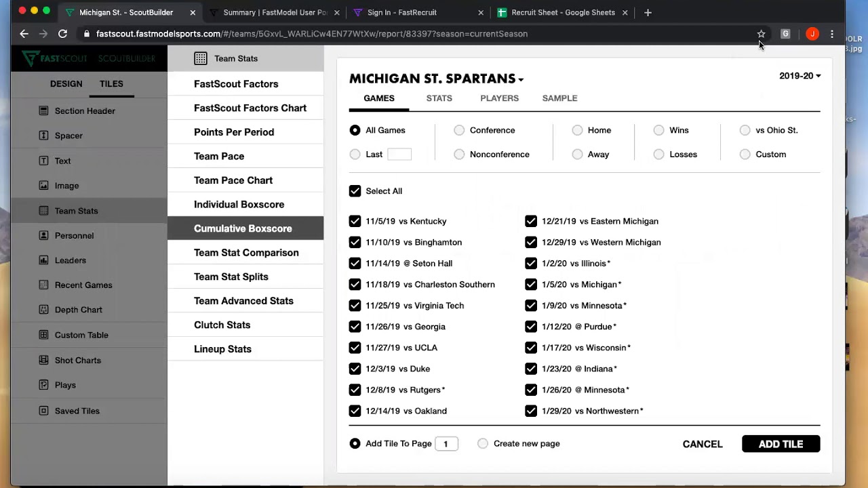The width and height of the screenshot is (868, 488).
Task: Choose Team Stat Comparison in stats list
Action: tap(245, 253)
